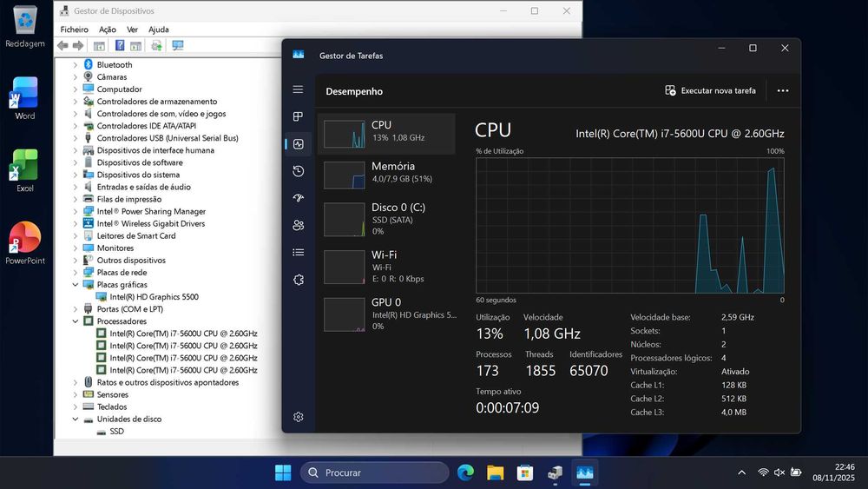Select the GPU 0 performance item

coord(386,314)
